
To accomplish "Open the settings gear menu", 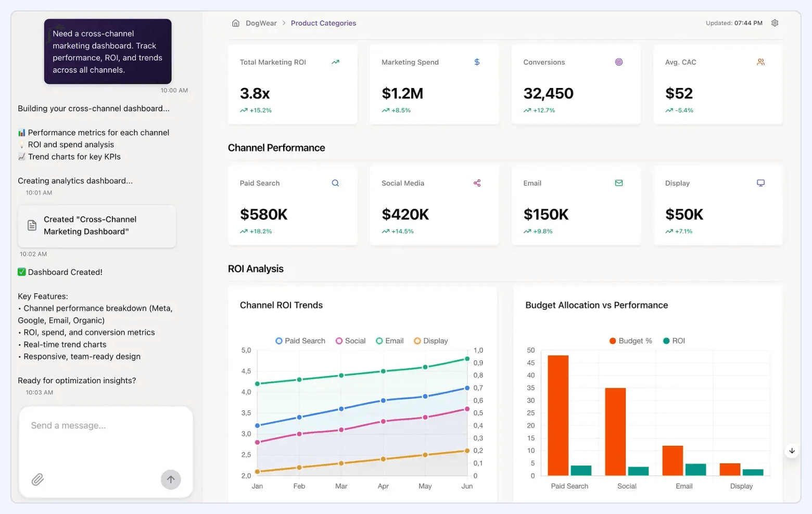I will coord(775,23).
